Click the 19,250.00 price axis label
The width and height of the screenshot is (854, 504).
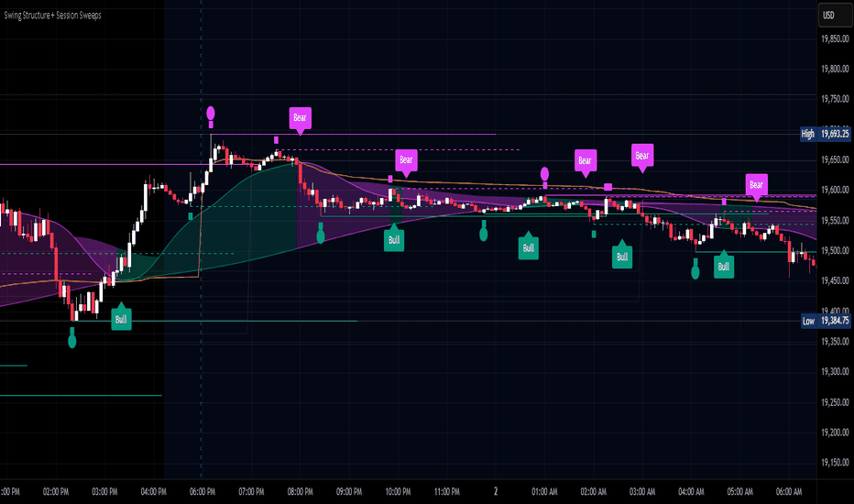835,402
